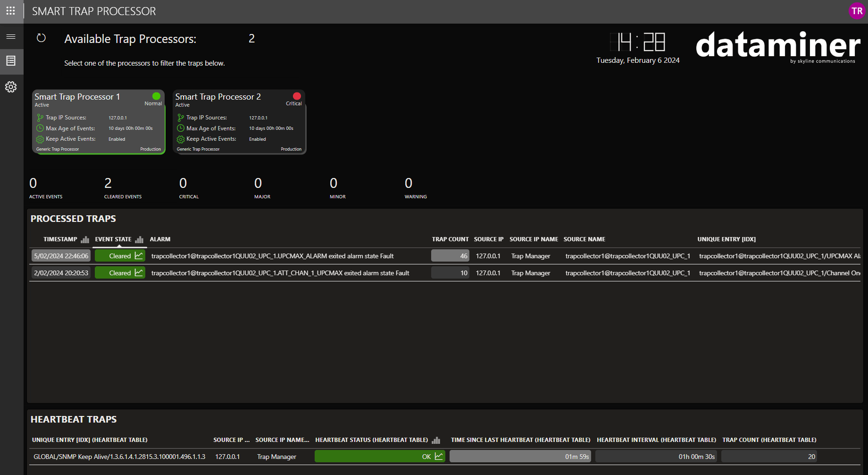Open trend icon in heartbeat OK cell
The width and height of the screenshot is (868, 475).
pos(439,456)
